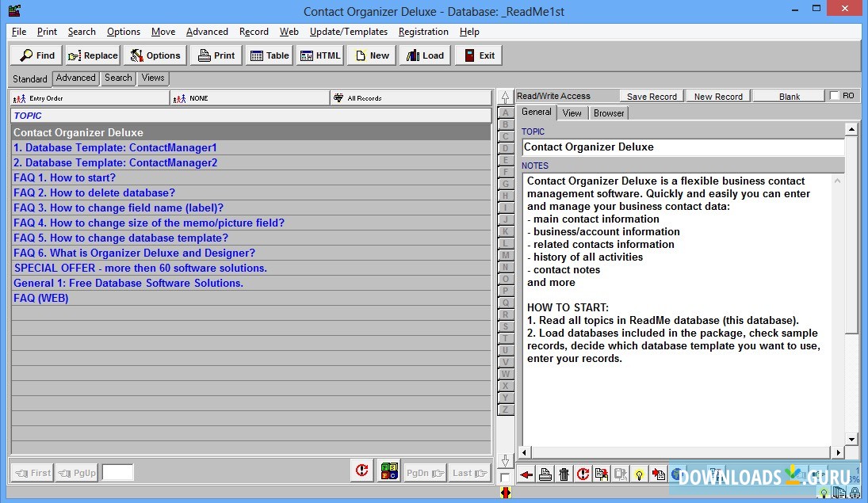Viewport: 868px width, 503px height.
Task: Open FAQ 1. How to start topic
Action: (64, 177)
